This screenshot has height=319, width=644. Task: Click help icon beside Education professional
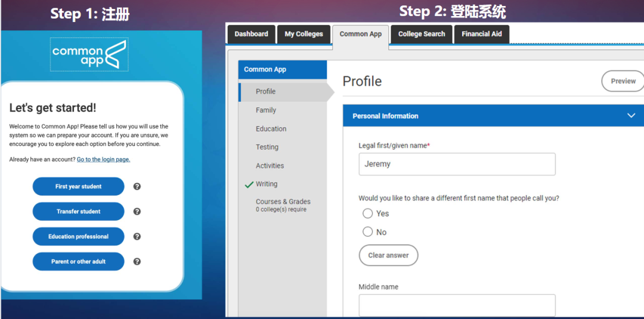pos(137,237)
